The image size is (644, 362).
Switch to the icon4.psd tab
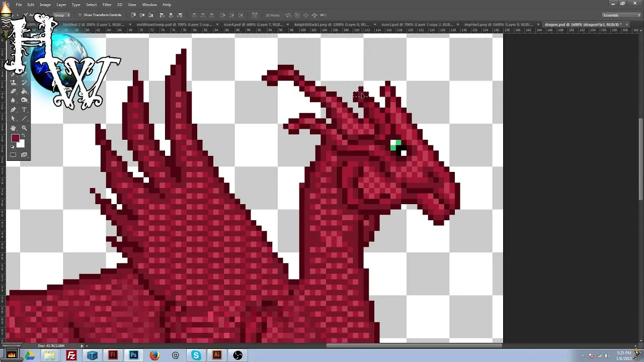click(253, 24)
